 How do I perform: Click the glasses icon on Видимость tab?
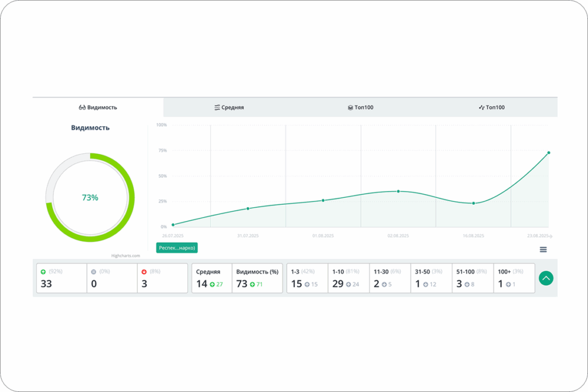[82, 107]
